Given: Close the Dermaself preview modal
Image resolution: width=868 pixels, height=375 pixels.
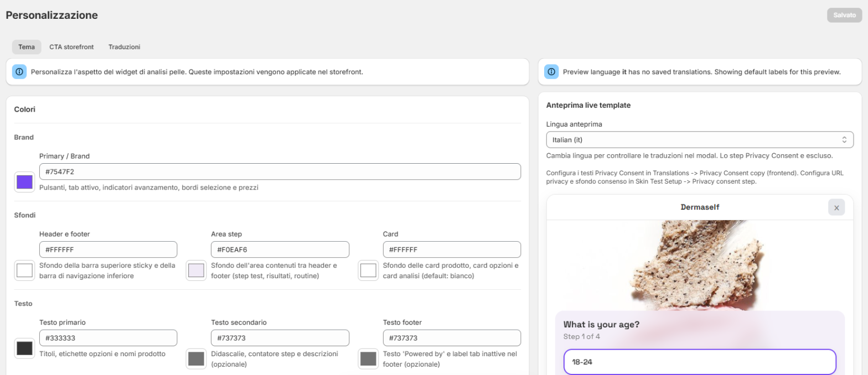Looking at the screenshot, I should (x=836, y=207).
